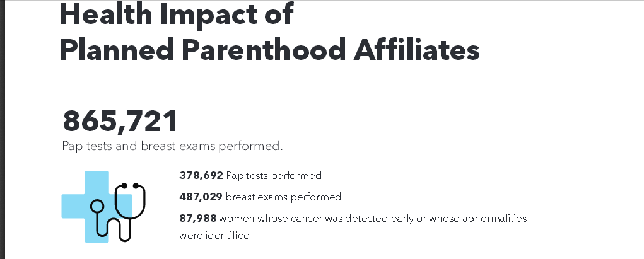This screenshot has width=644, height=259.
Task: Click the "were identified" line
Action: (x=214, y=236)
